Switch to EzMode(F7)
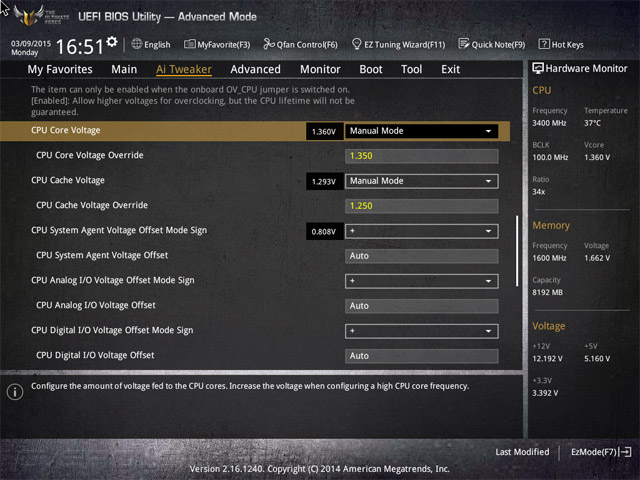The width and height of the screenshot is (640, 480). 594,452
